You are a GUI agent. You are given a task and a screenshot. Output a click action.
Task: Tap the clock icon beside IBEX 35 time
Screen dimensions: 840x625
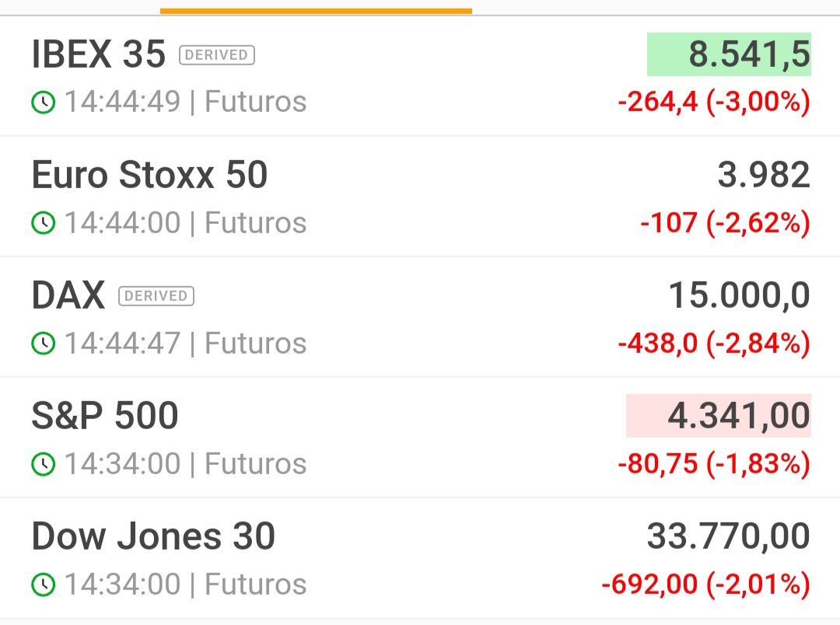pyautogui.click(x=44, y=103)
